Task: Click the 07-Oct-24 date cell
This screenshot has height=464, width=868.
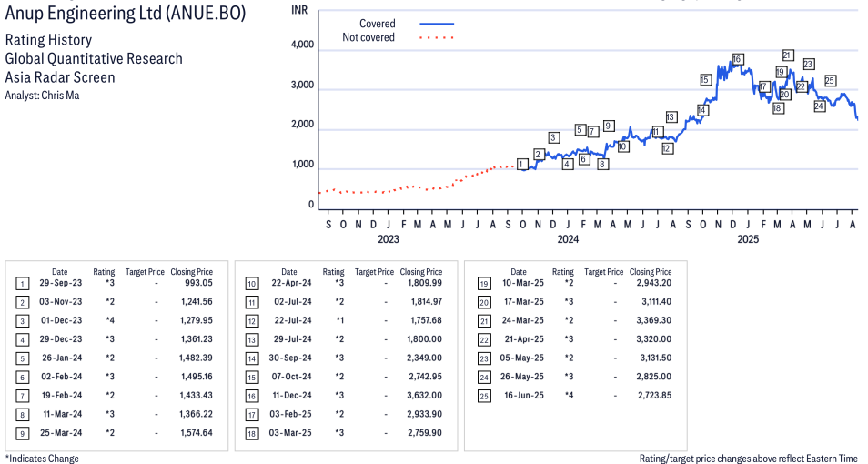Action: 291,377
